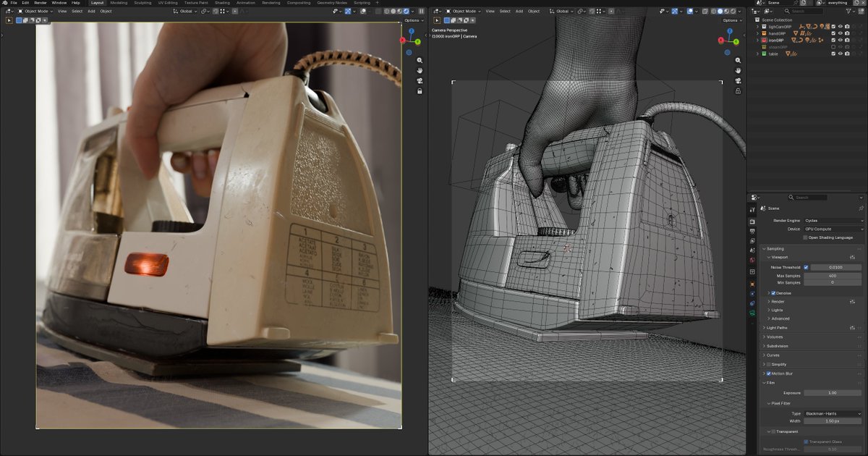Open Pixel Filter Type Blackman-Harris dropdown
This screenshot has height=456, width=868.
click(833, 413)
